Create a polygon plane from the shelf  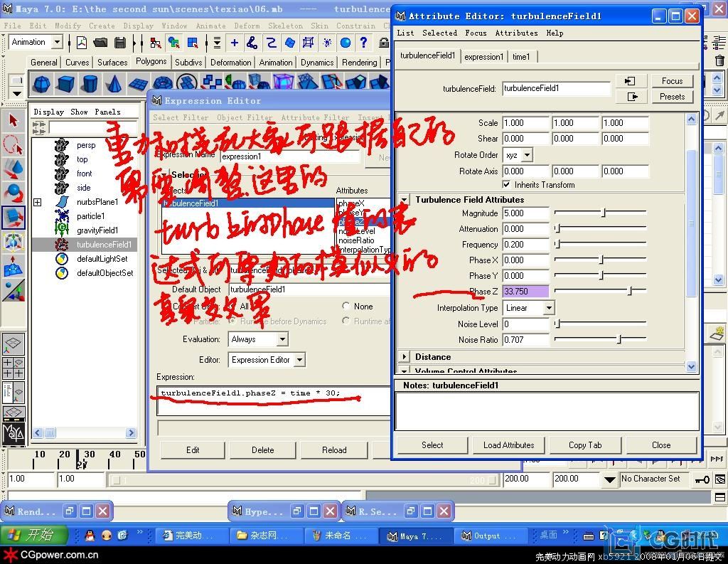[138, 84]
